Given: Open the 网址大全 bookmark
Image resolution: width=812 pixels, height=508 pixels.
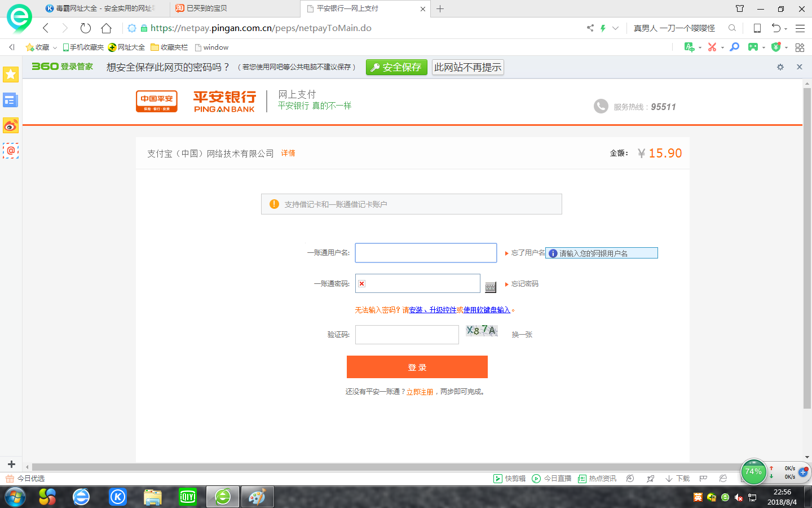Looking at the screenshot, I should tap(126, 47).
